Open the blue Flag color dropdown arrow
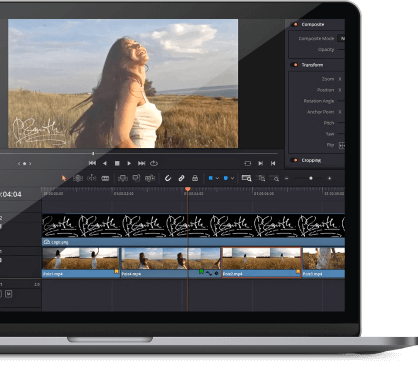Viewport: 418px width, 376px height. point(217,178)
